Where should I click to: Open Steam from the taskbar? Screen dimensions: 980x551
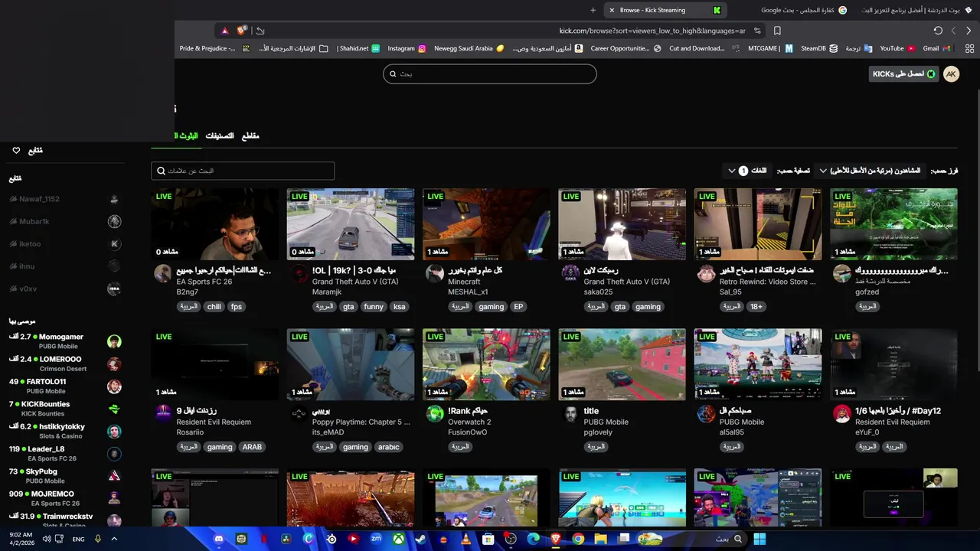(x=421, y=539)
